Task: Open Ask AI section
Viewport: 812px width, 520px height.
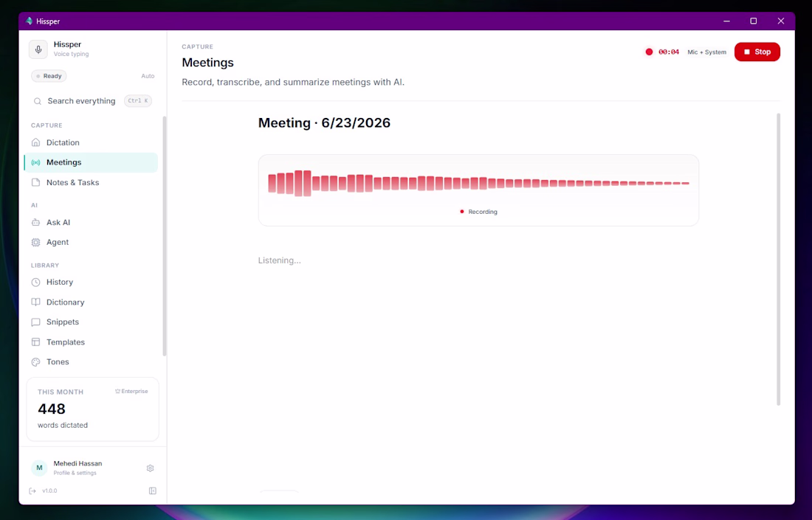Action: point(91,223)
